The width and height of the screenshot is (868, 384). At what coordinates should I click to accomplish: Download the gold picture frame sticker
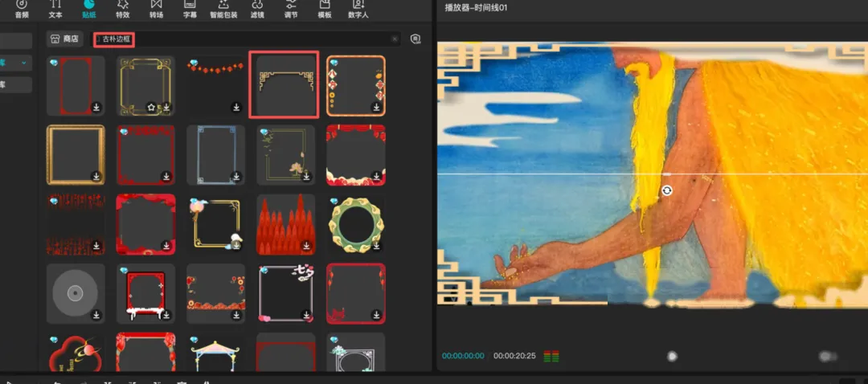[96, 177]
